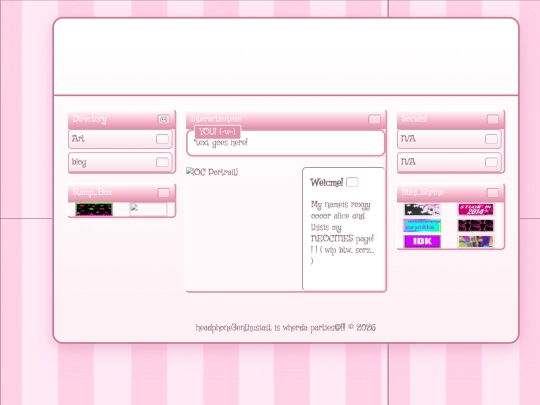Screen dimensions: 540x405
Task: Tick the box beside blog
Action: click(x=162, y=162)
